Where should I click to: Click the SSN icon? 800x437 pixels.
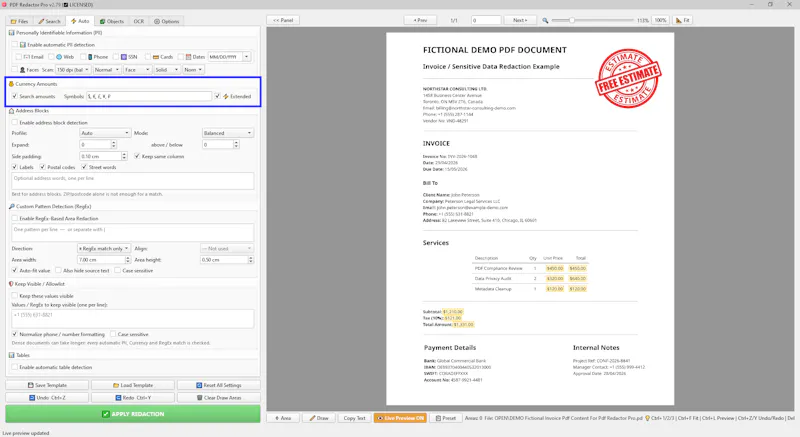point(123,57)
